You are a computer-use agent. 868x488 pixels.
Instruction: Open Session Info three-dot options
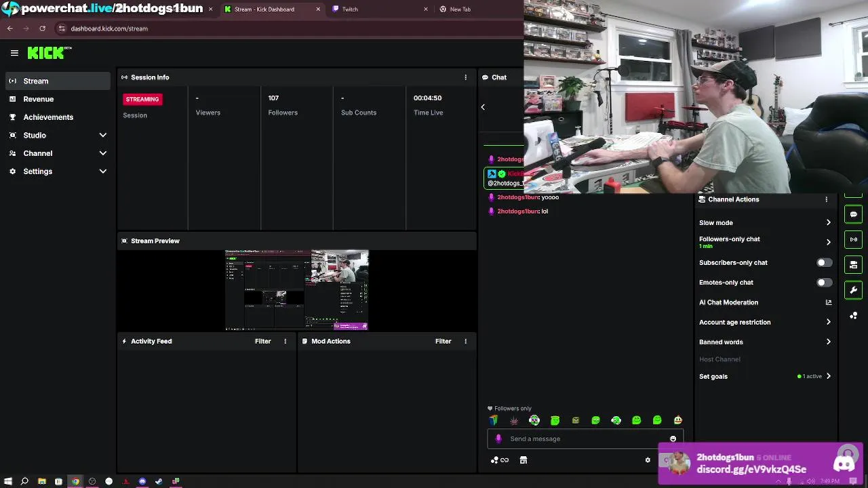[465, 77]
